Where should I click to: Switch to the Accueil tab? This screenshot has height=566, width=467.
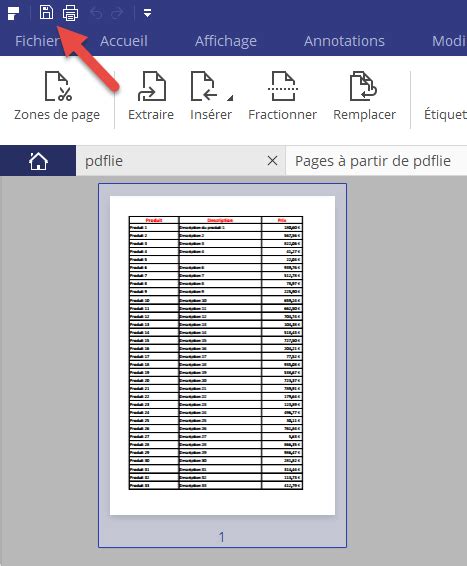[x=124, y=41]
